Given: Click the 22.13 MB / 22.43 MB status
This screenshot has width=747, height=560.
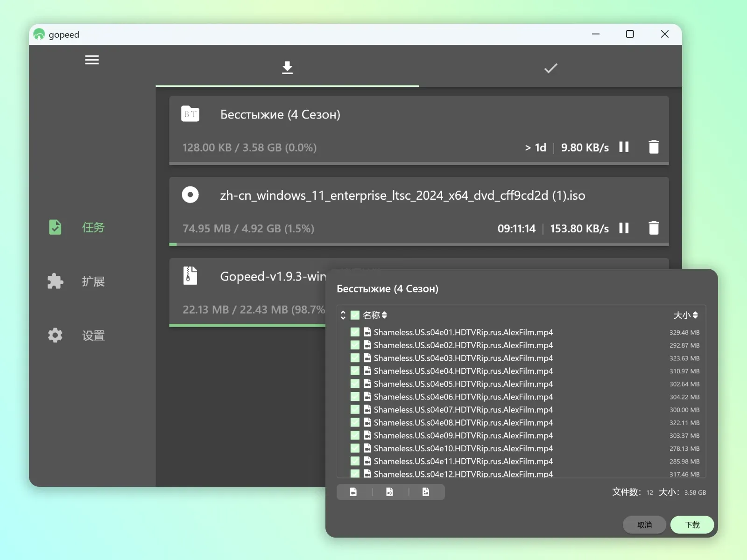Looking at the screenshot, I should click(x=254, y=309).
